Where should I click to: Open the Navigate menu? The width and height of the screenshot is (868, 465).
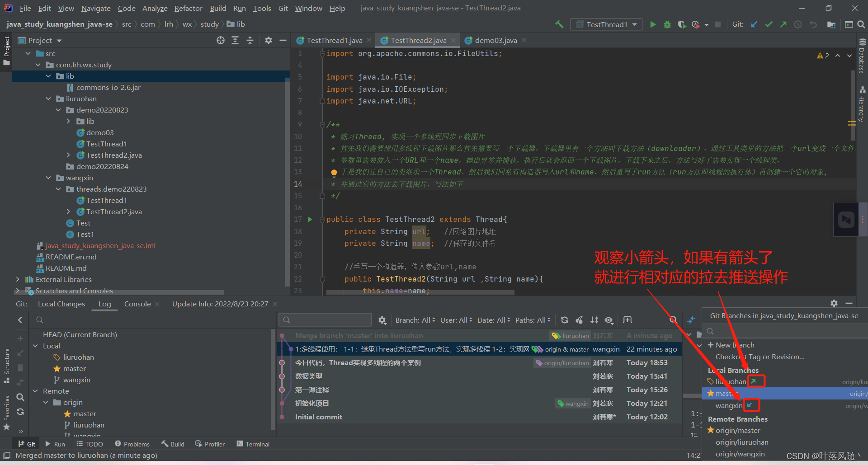tap(96, 8)
